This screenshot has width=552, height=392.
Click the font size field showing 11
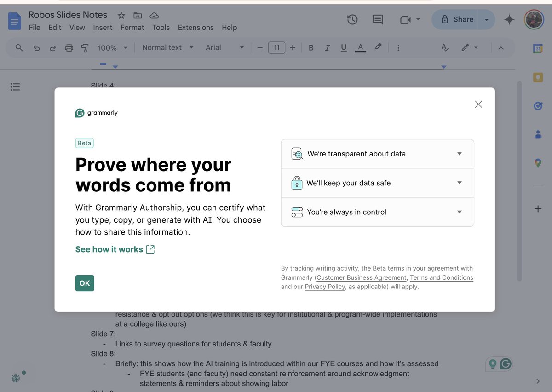pos(276,47)
